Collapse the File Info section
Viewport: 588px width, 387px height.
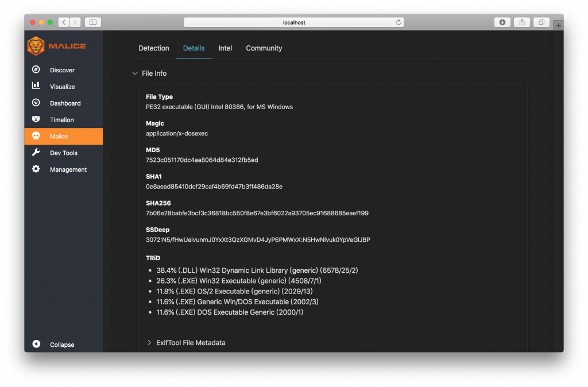[x=135, y=73]
